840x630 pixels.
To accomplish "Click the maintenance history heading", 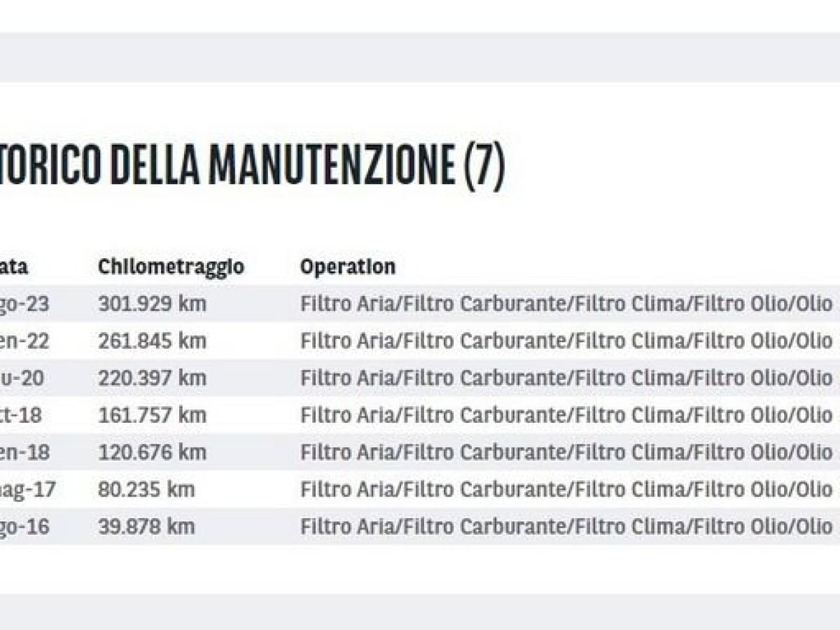I will [252, 164].
